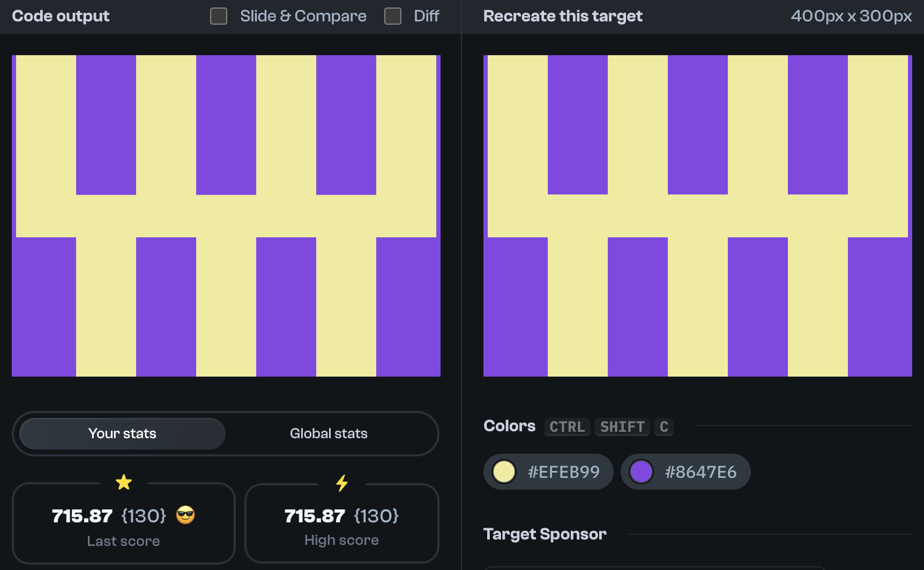Switch to the Your stats tab

coord(123,433)
